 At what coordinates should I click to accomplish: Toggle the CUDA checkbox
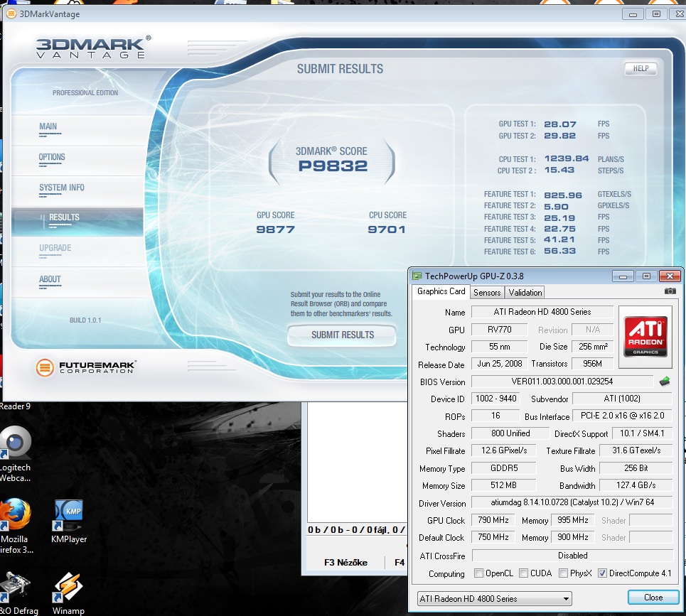click(x=523, y=573)
